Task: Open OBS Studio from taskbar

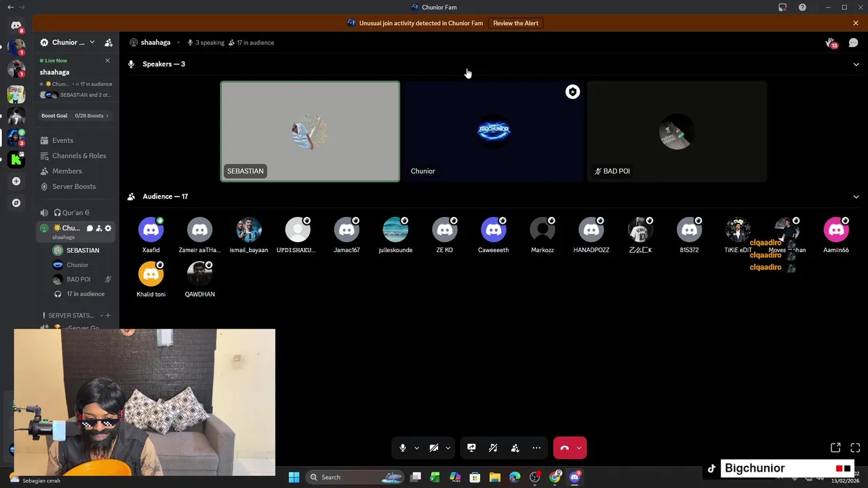Action: (535, 477)
